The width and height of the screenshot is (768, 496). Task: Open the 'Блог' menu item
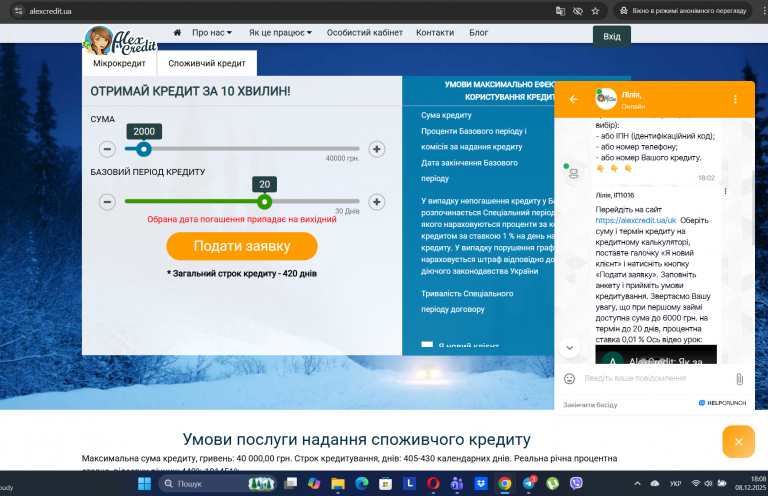pyautogui.click(x=479, y=32)
